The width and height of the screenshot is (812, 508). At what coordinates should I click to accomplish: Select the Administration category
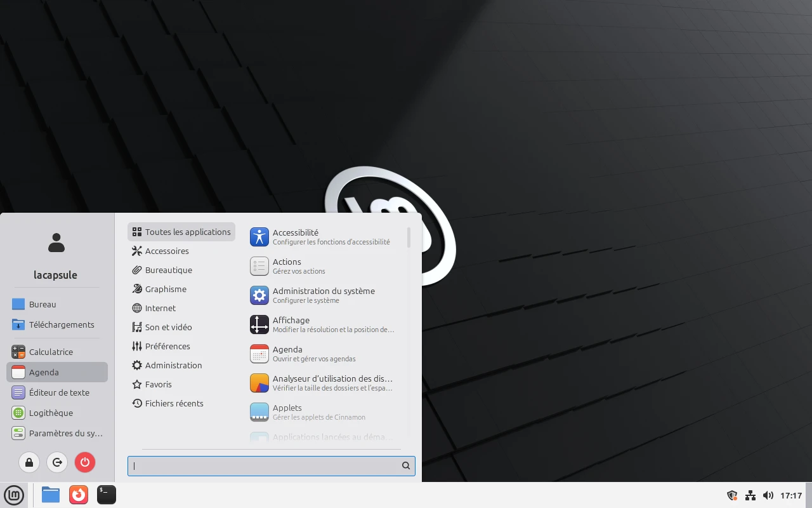(181, 365)
